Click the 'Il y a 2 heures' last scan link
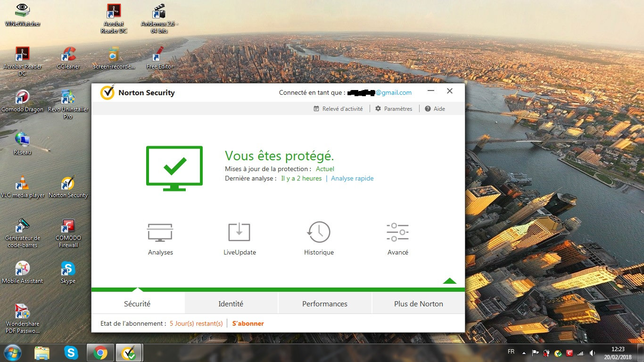The image size is (644, 362). click(x=302, y=179)
